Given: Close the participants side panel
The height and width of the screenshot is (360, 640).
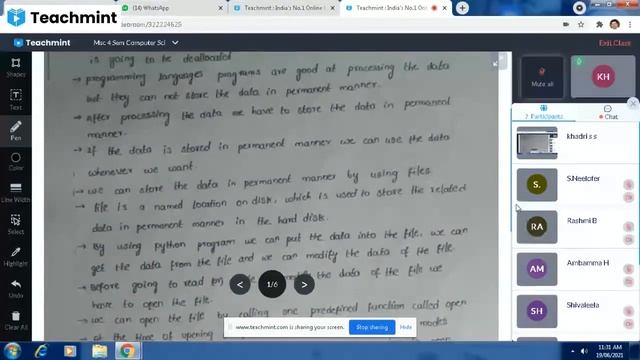Looking at the screenshot, I should 633,103.
